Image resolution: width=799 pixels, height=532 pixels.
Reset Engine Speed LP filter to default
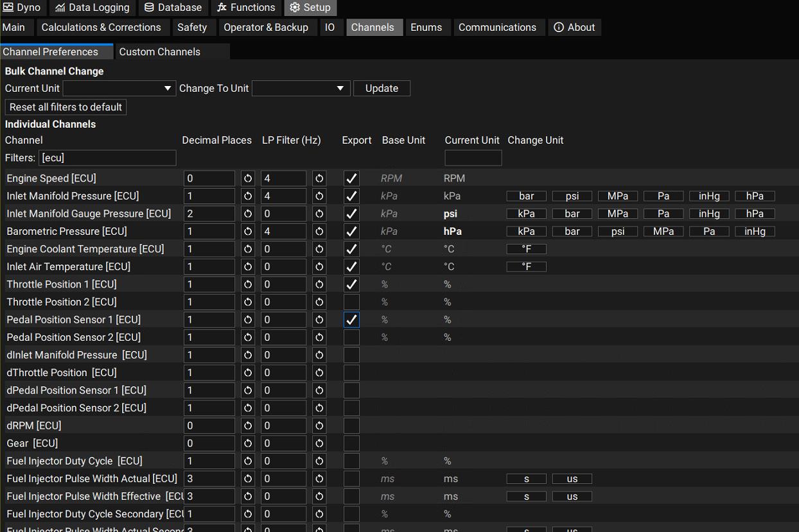[x=319, y=178]
